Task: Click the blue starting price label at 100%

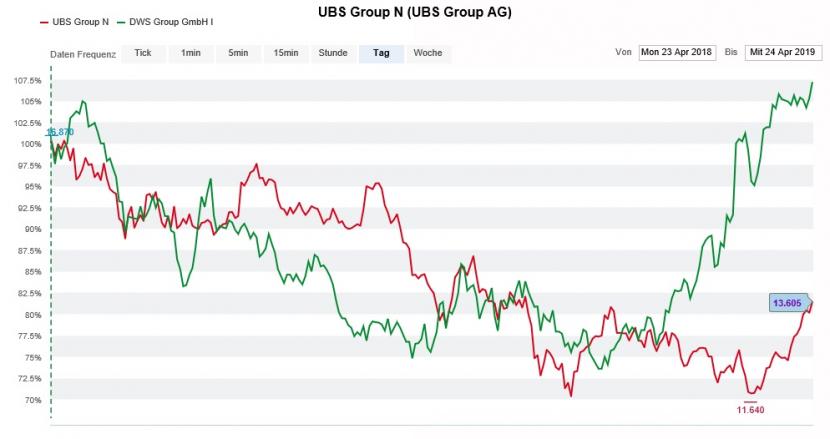Action: pos(60,132)
